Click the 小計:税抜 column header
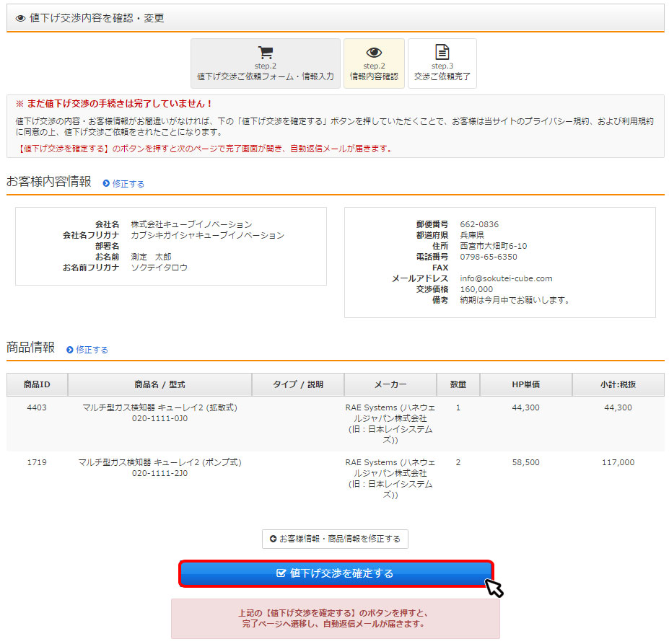 click(x=618, y=384)
